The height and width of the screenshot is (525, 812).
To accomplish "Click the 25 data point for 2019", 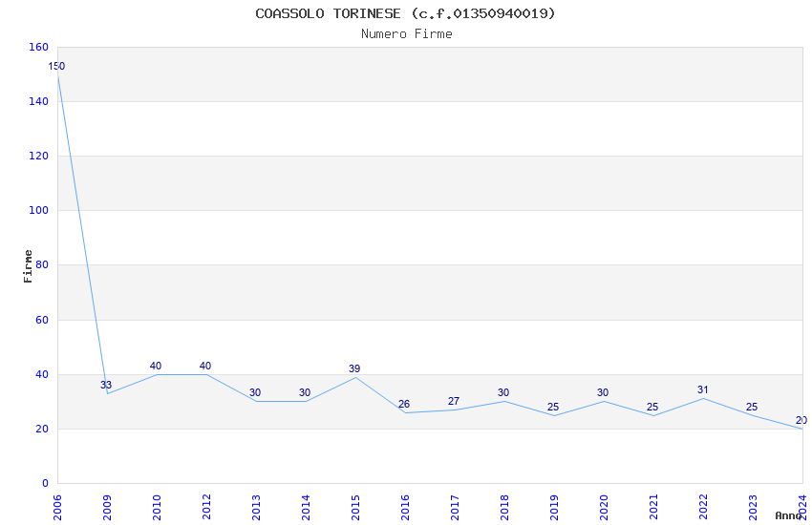I will (554, 415).
